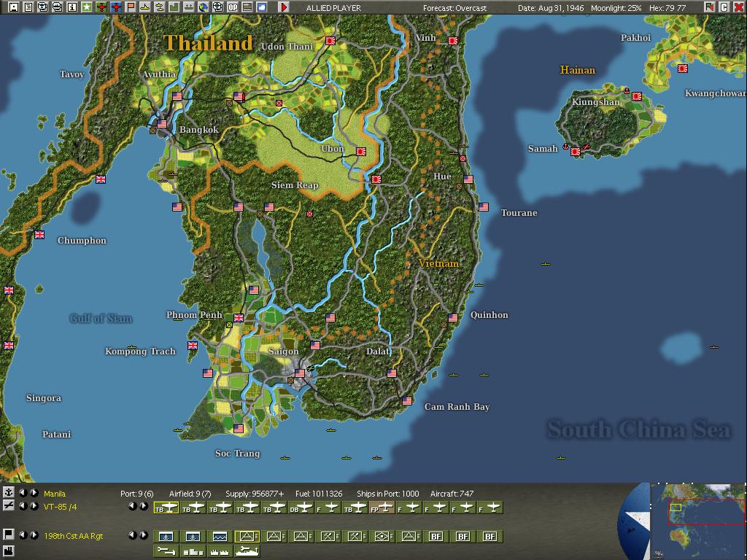The height and width of the screenshot is (560, 747).
Task: Click the save game disk icon
Action: (14, 7)
